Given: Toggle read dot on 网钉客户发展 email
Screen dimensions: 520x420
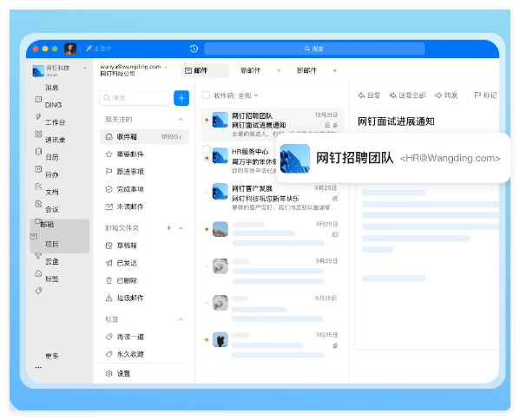Looking at the screenshot, I should 207,193.
